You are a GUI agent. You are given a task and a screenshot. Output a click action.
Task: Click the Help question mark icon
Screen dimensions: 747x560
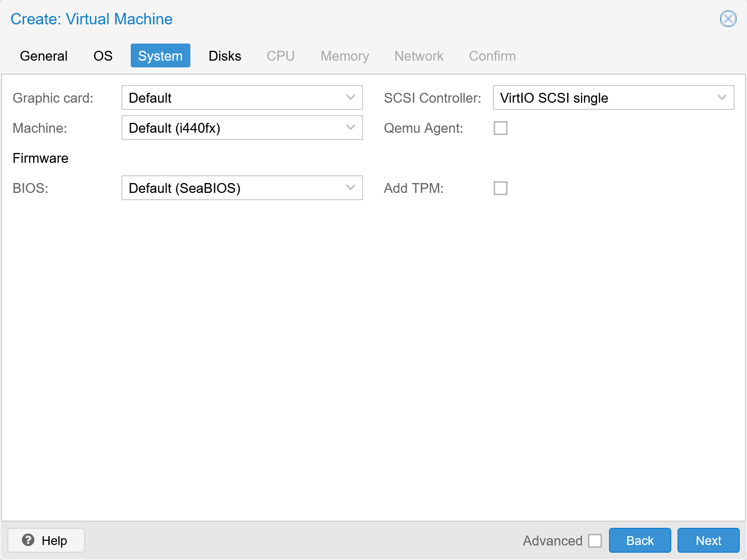point(29,540)
